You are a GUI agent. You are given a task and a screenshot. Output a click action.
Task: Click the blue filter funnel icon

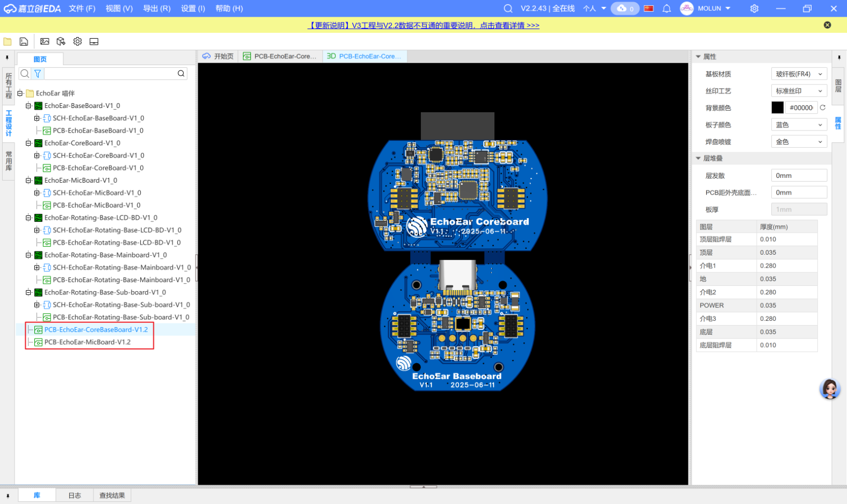(38, 74)
